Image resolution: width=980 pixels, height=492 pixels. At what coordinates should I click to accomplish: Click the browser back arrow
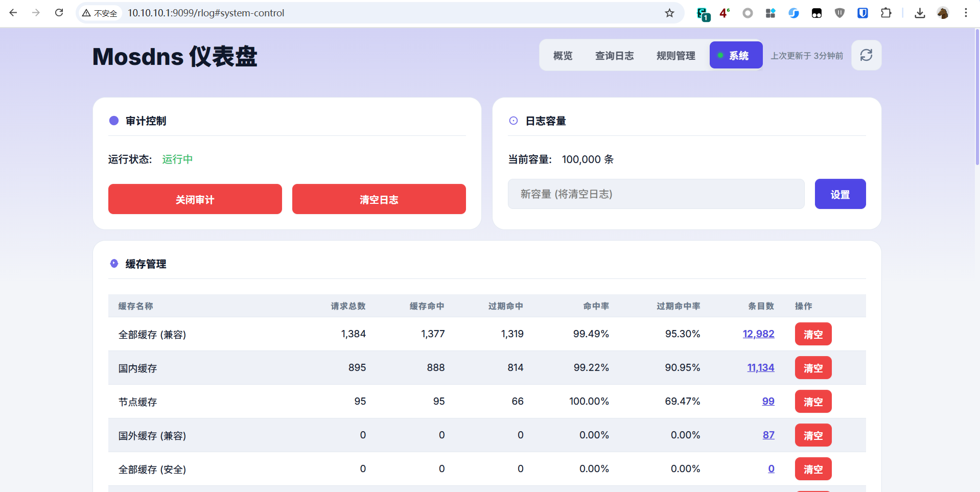[x=13, y=13]
